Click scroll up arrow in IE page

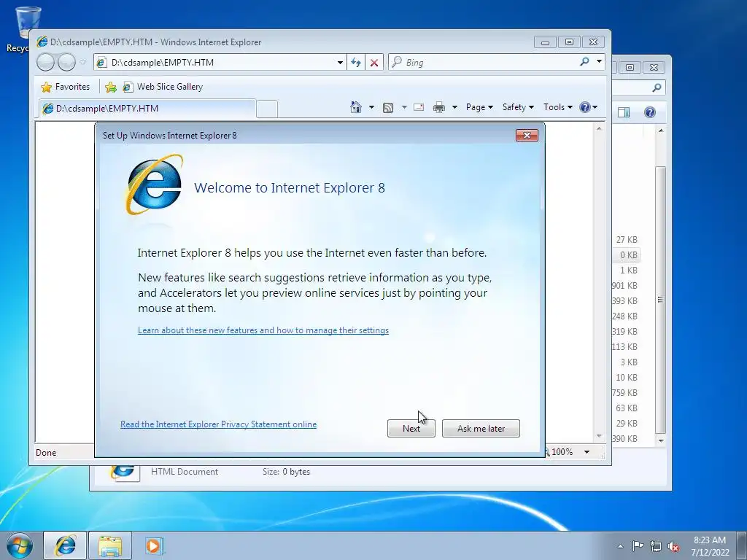coord(599,128)
